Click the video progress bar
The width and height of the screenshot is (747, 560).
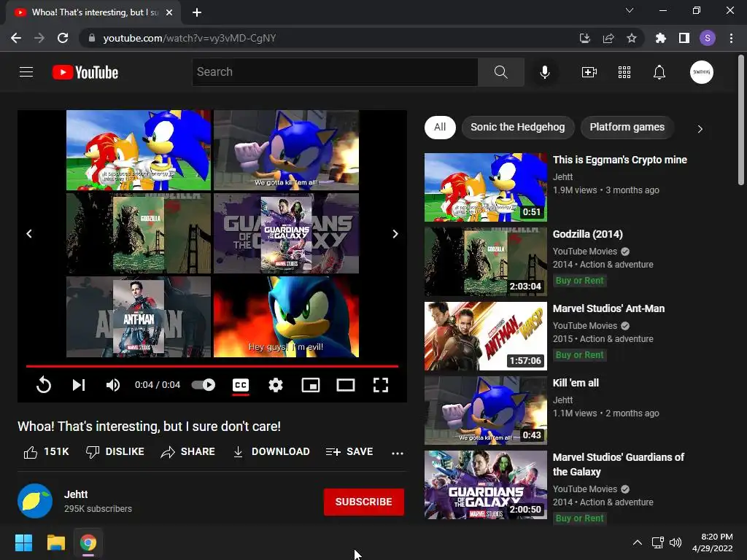(x=212, y=366)
